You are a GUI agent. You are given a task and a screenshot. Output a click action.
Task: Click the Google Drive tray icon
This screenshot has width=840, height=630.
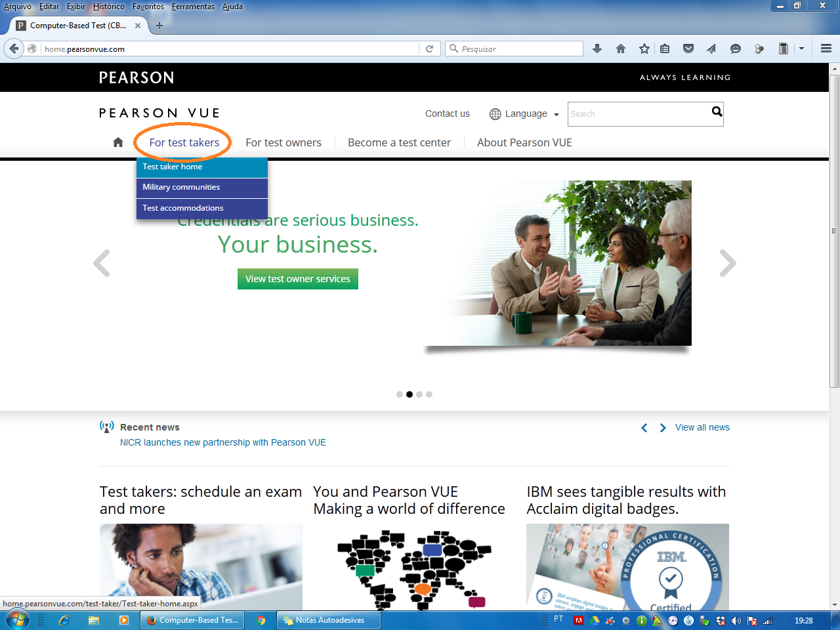[595, 621]
